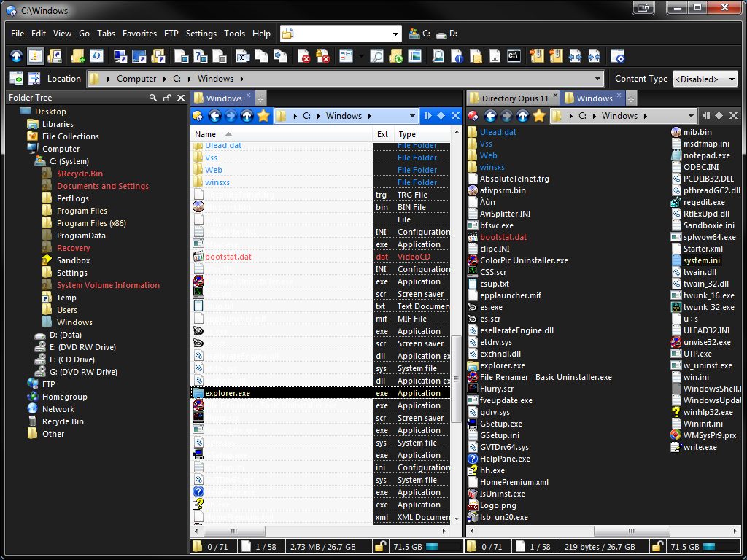Open drive D: from the top bar
747x560 pixels.
coord(448,33)
